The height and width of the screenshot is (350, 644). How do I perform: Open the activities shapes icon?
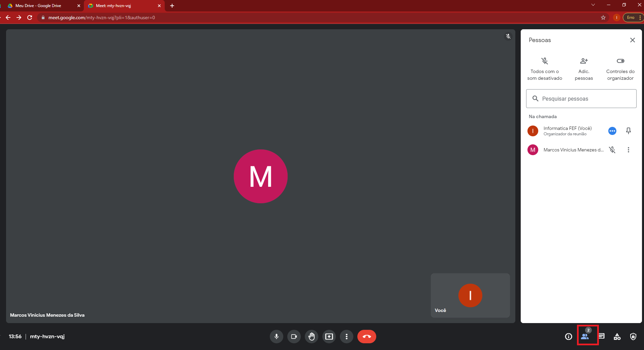tap(617, 337)
